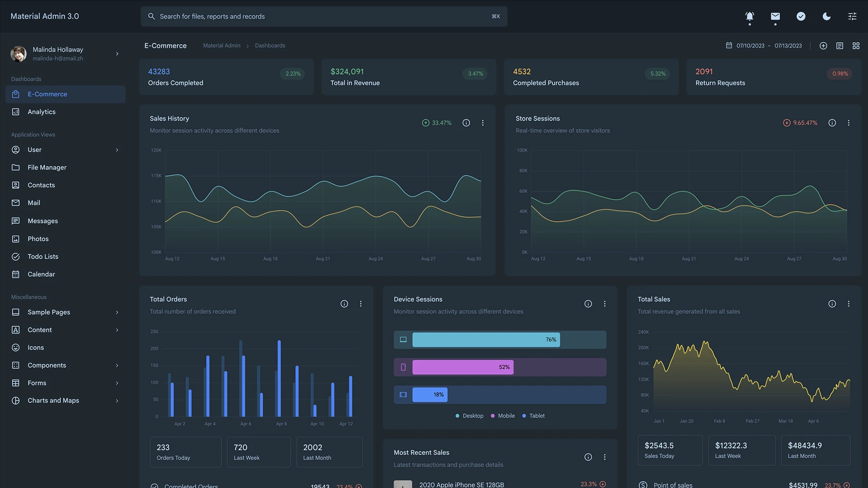The height and width of the screenshot is (488, 868).
Task: Open more options menu on Most Recent Sales
Action: pos(604,457)
